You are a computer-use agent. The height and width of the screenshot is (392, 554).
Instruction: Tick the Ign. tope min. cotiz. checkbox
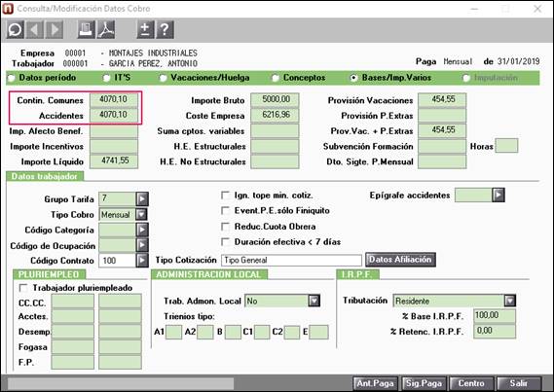(x=225, y=196)
